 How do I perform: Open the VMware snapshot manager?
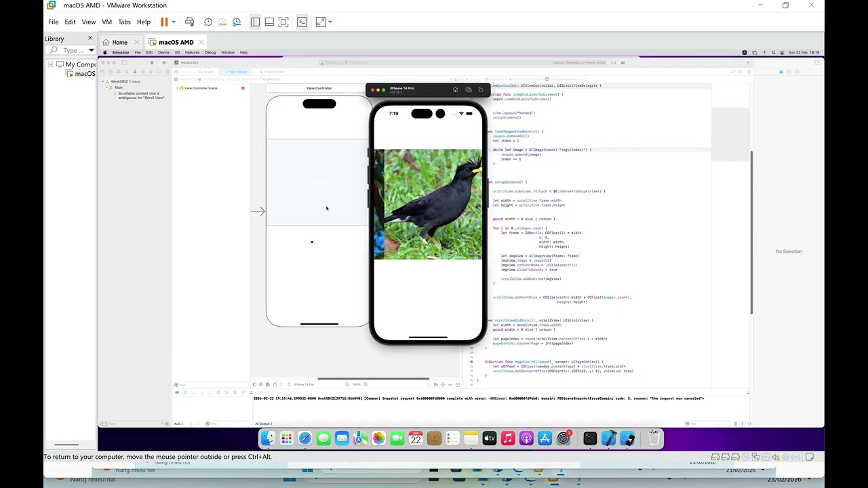(x=237, y=22)
